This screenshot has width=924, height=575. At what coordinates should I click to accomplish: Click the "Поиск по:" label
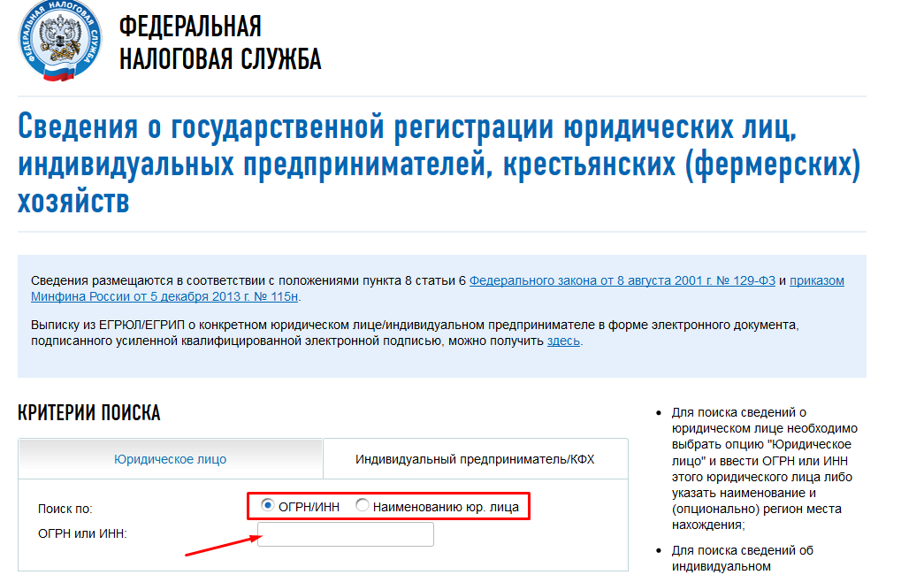coord(65,509)
